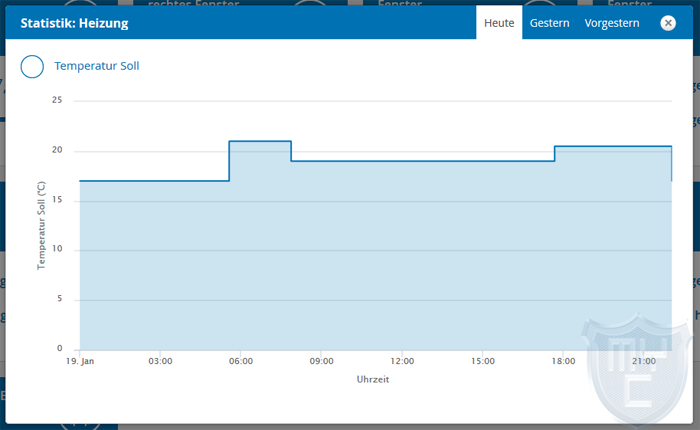Click the 21 degree peak after 06:00

point(260,142)
